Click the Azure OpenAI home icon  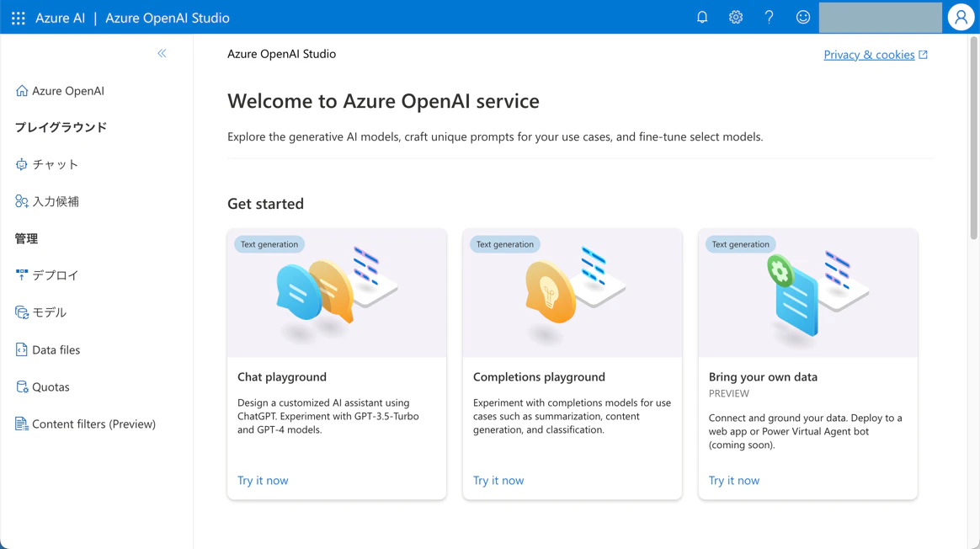(22, 91)
